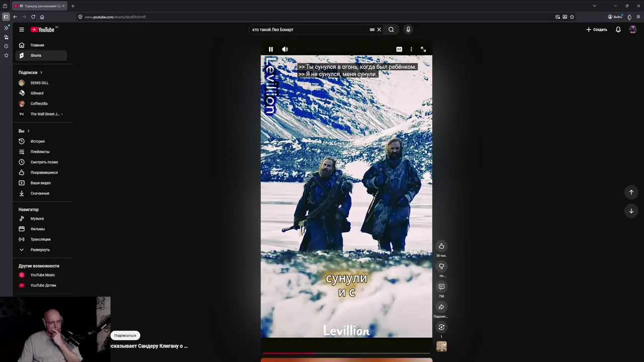This screenshot has width=644, height=362.
Task: Open a new browser tab
Action: [72, 6]
